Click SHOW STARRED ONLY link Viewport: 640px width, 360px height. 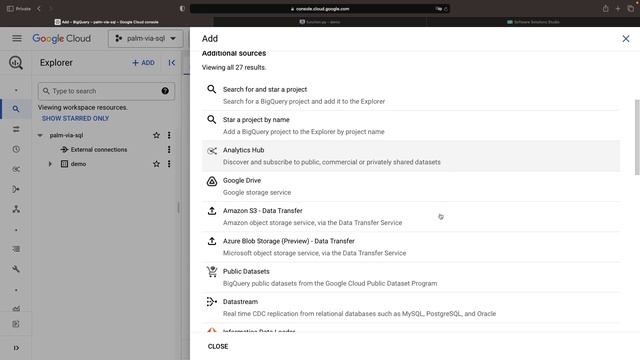(x=76, y=118)
